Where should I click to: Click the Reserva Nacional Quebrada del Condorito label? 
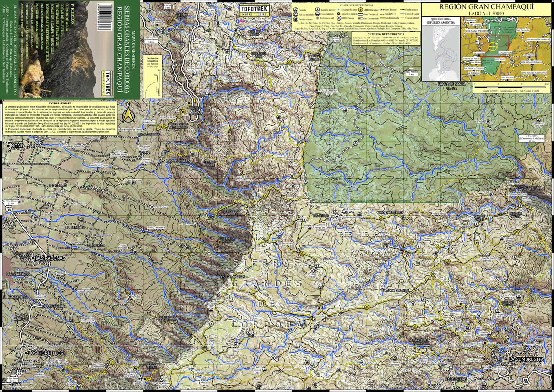[x=381, y=200]
